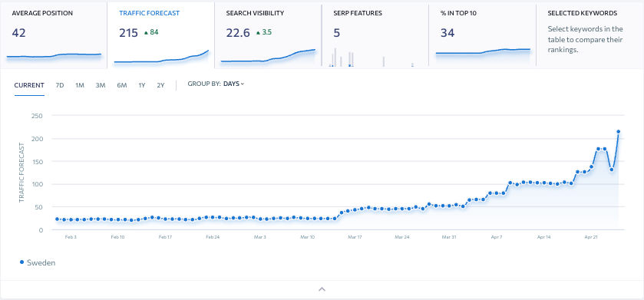
Task: Click the last data point at 215
Action: coord(618,132)
